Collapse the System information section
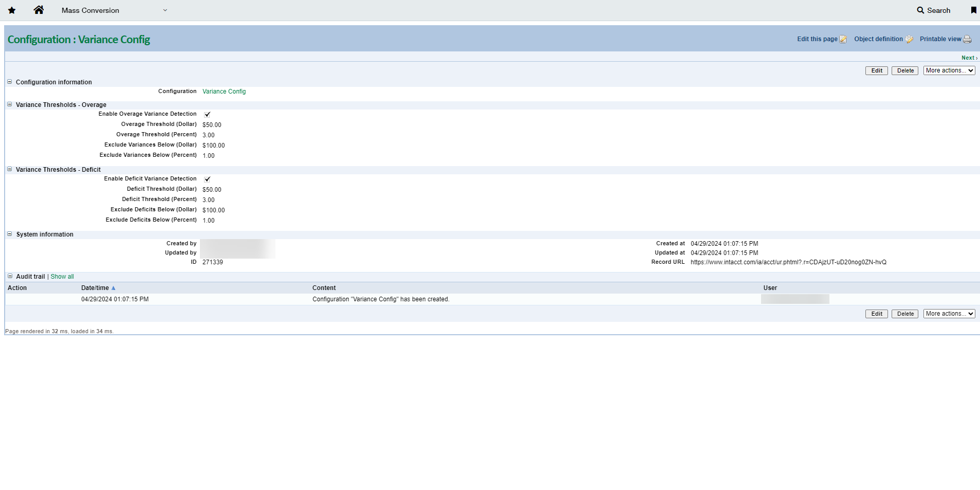Image resolution: width=980 pixels, height=490 pixels. (x=10, y=234)
